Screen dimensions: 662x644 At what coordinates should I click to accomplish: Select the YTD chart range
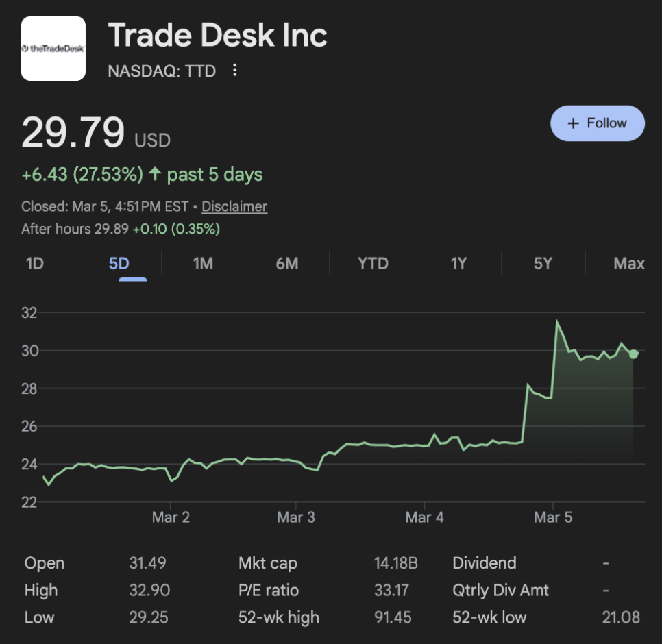tap(373, 263)
